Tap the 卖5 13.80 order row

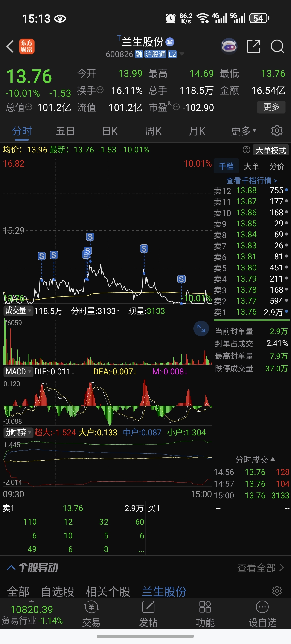(251, 267)
